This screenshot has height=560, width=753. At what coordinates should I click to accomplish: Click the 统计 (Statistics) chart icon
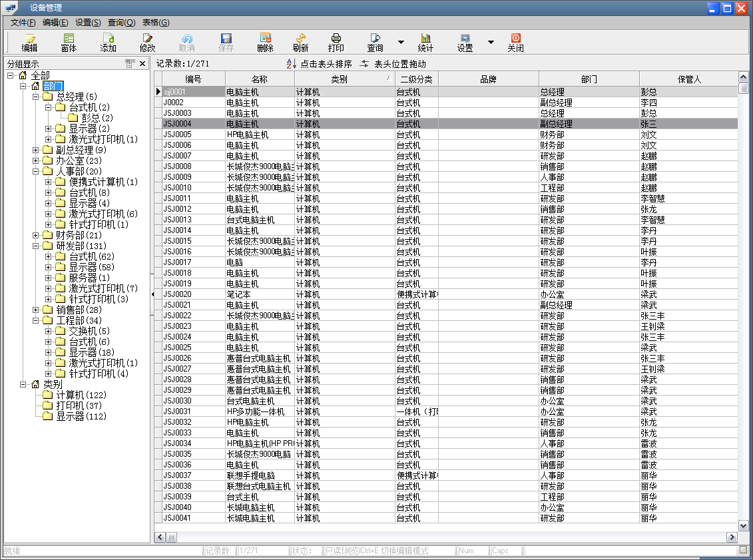[x=425, y=39]
